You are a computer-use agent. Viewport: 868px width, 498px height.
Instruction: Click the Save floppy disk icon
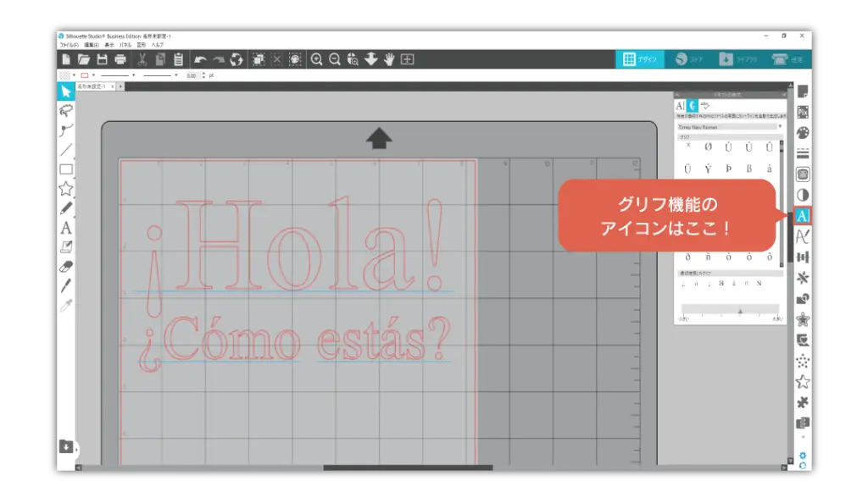coord(102,59)
